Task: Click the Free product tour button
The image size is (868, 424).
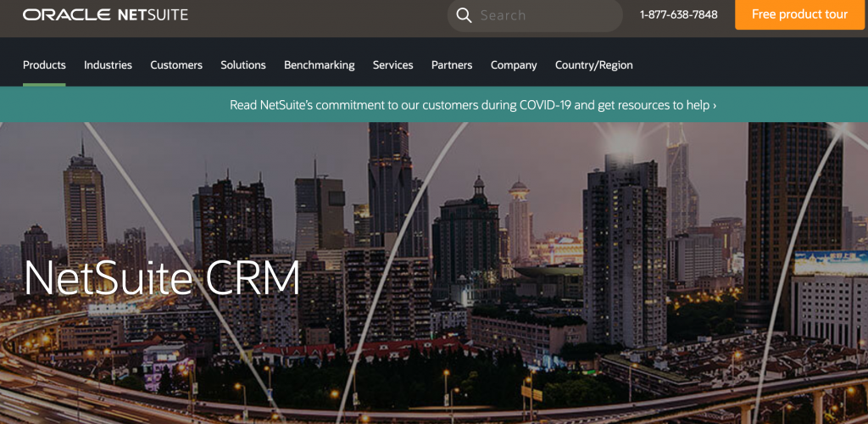Action: click(x=799, y=14)
